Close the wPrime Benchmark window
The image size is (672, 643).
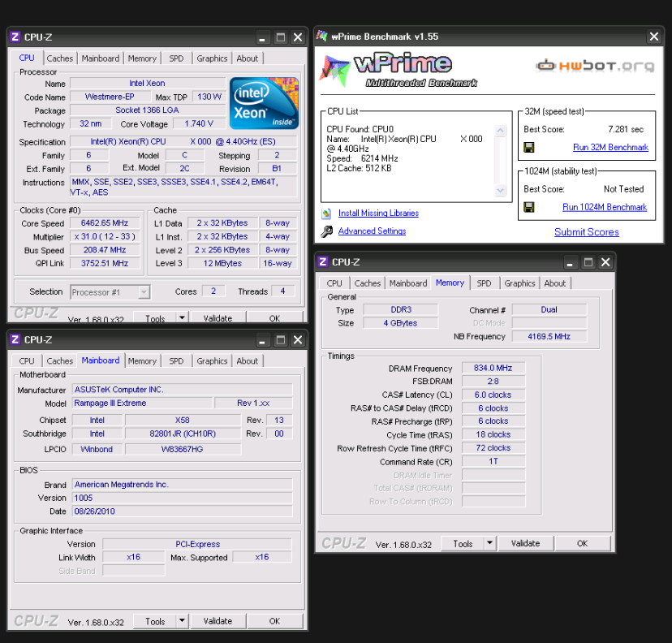654,37
